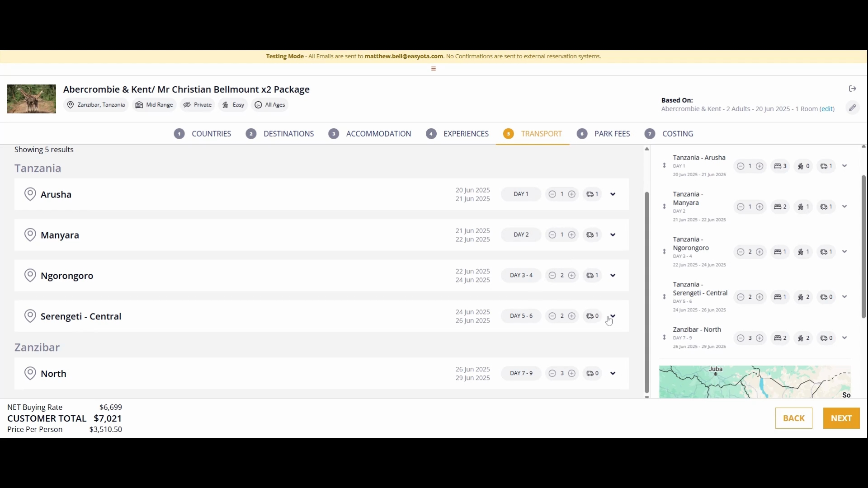Click the transport vehicle count for the Ngorongoro row
868x488 pixels.
(x=592, y=276)
